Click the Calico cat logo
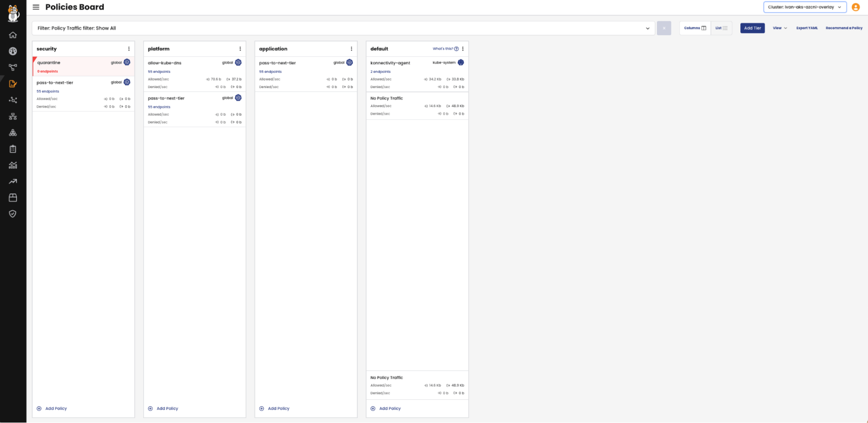The height and width of the screenshot is (423, 868). pyautogui.click(x=13, y=13)
